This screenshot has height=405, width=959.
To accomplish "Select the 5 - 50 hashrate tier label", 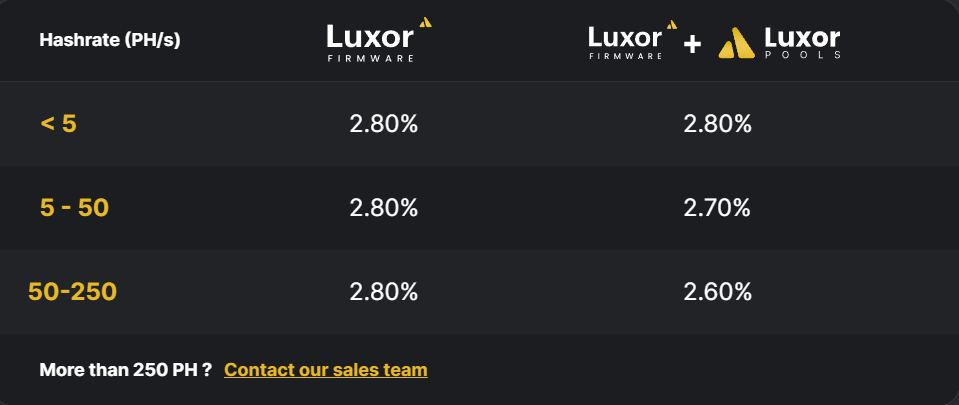I will click(x=74, y=208).
